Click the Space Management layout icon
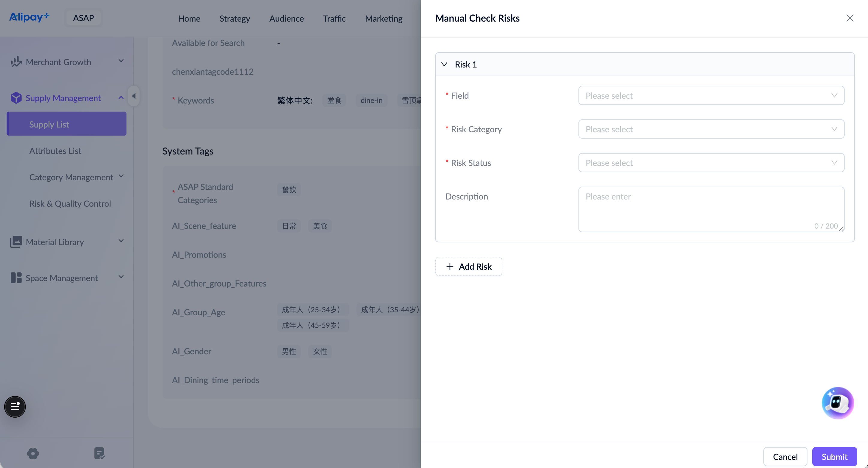The height and width of the screenshot is (468, 868). click(x=16, y=278)
